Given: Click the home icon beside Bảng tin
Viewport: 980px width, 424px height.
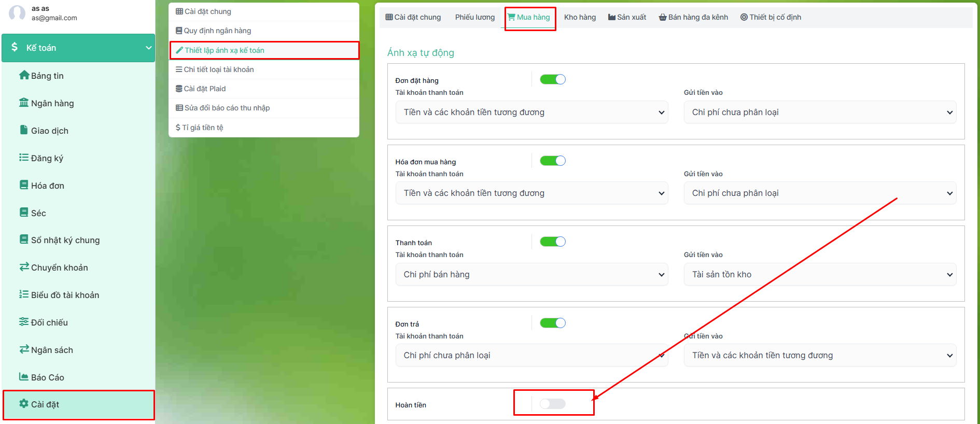Looking at the screenshot, I should [24, 75].
